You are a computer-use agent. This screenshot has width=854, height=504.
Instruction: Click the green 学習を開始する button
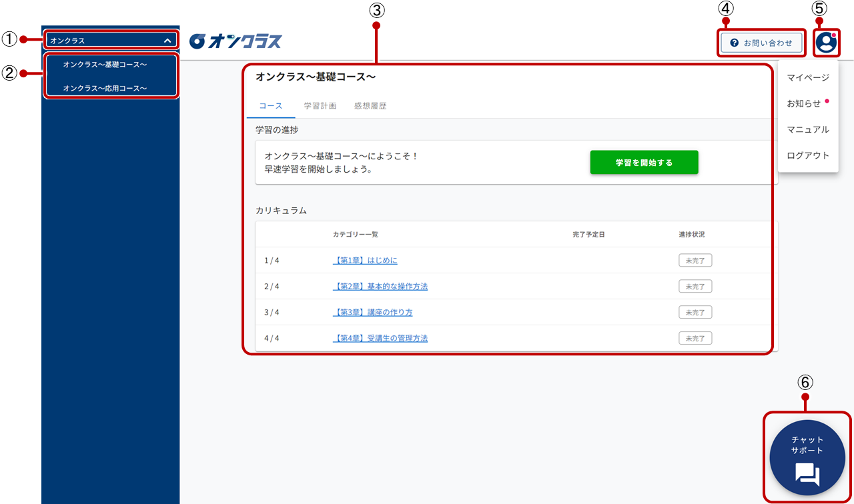coord(644,163)
